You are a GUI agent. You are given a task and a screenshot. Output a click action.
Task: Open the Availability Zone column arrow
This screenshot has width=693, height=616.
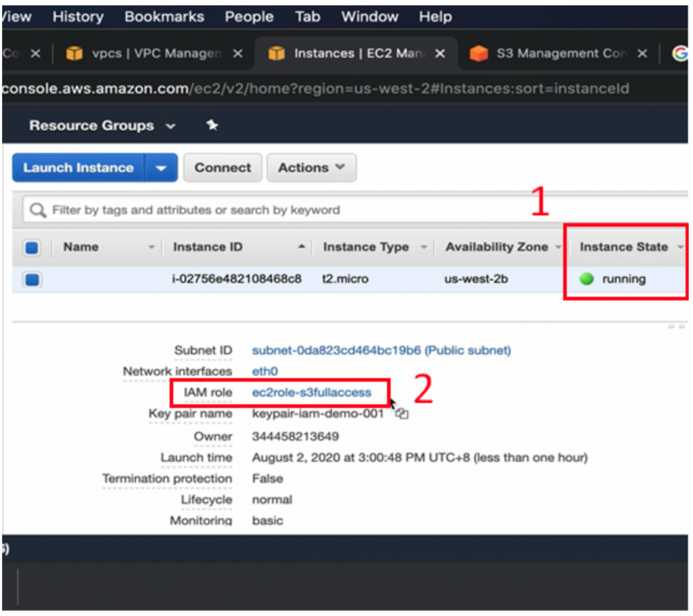558,247
